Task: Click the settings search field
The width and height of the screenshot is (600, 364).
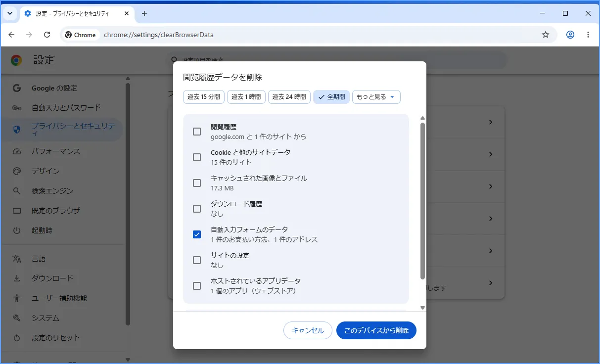Action: coord(336,60)
